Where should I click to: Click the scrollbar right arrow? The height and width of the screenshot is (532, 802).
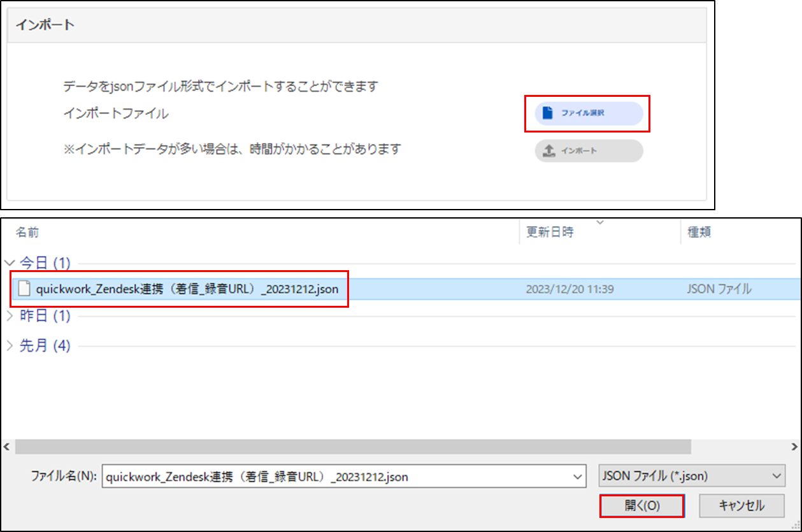tap(794, 446)
